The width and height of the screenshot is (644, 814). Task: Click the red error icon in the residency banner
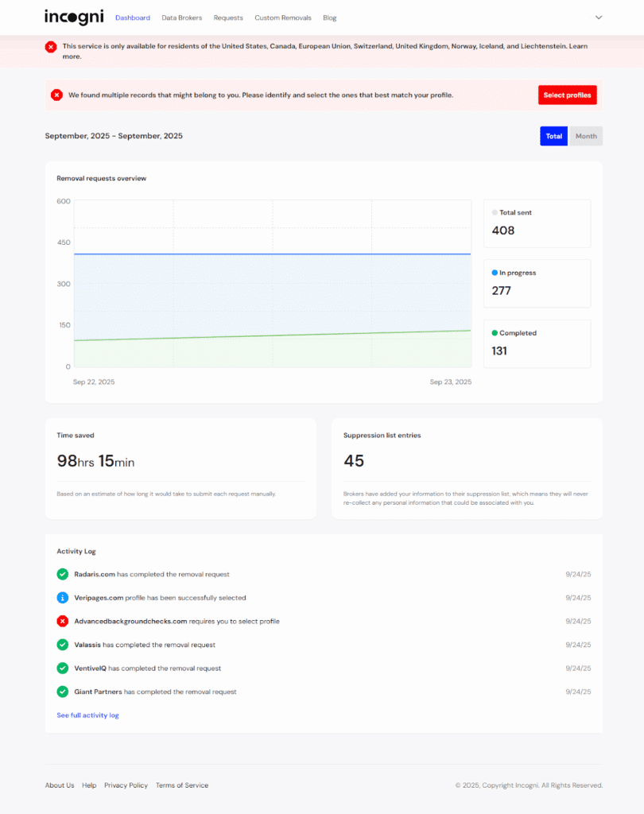(x=51, y=47)
